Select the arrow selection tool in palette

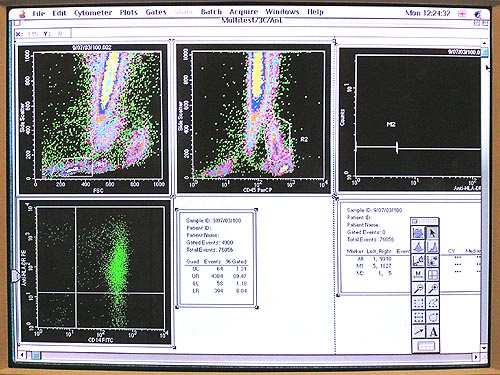point(432,233)
